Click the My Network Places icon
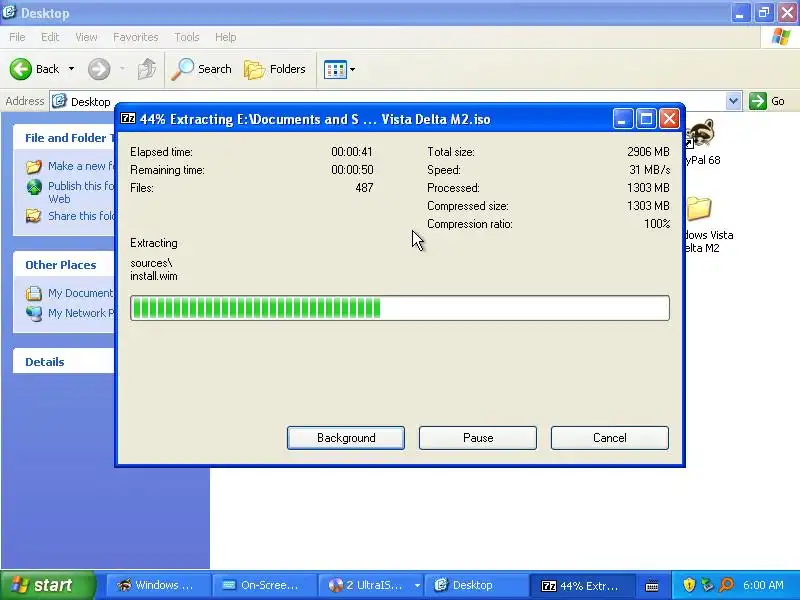The height and width of the screenshot is (600, 800). 34,313
